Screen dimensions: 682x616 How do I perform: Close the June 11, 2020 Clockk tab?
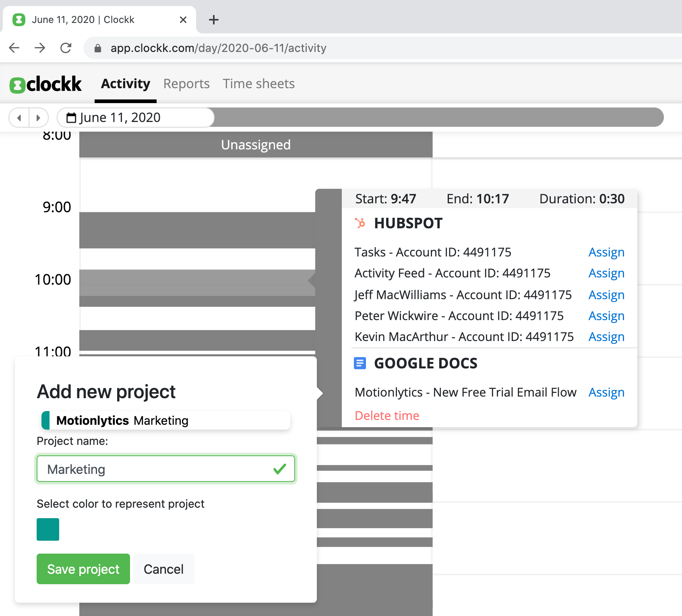point(183,20)
